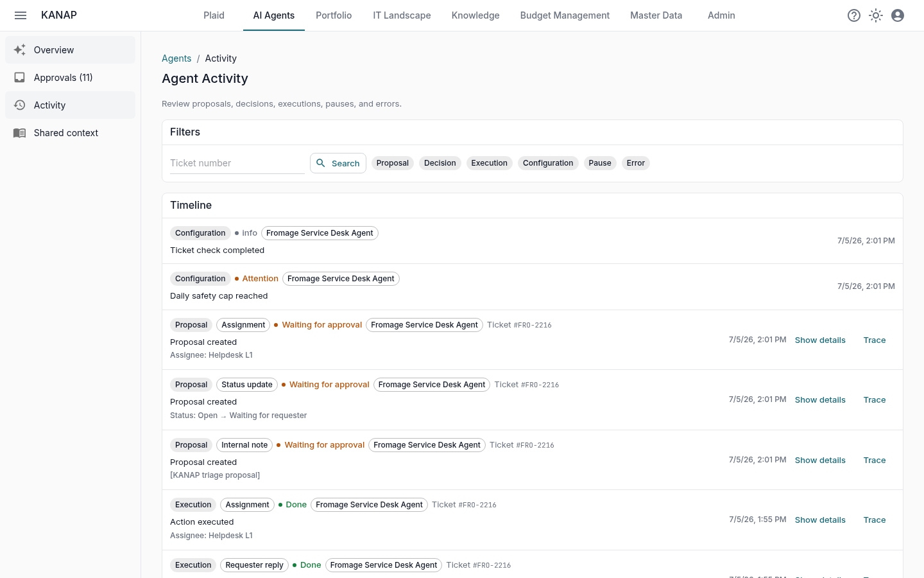Screen dimensions: 924x578
Task: Select Overview in the sidebar
Action: 70,49
